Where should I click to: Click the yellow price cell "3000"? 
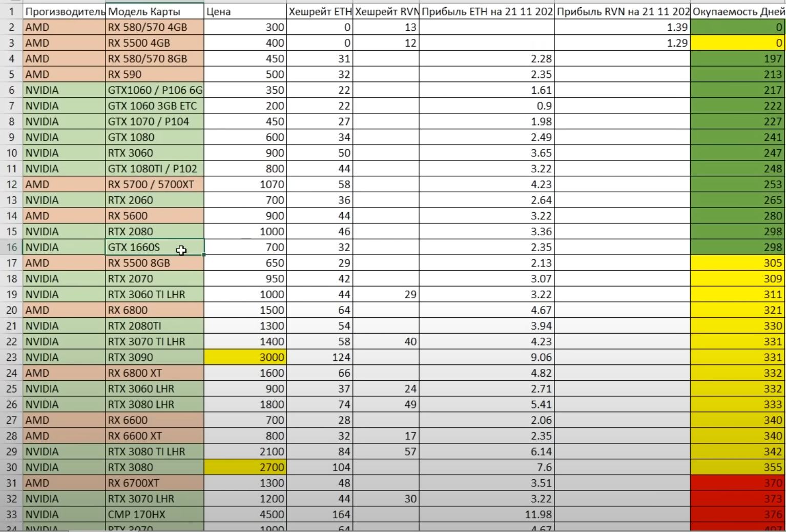click(245, 357)
